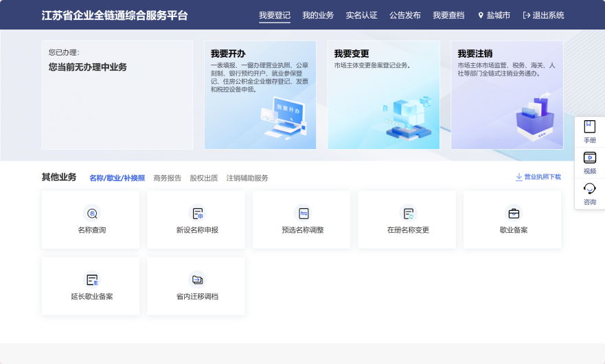Image resolution: width=605 pixels, height=364 pixels.
Task: Expand the 盐城市 location selector
Action: pyautogui.click(x=494, y=15)
